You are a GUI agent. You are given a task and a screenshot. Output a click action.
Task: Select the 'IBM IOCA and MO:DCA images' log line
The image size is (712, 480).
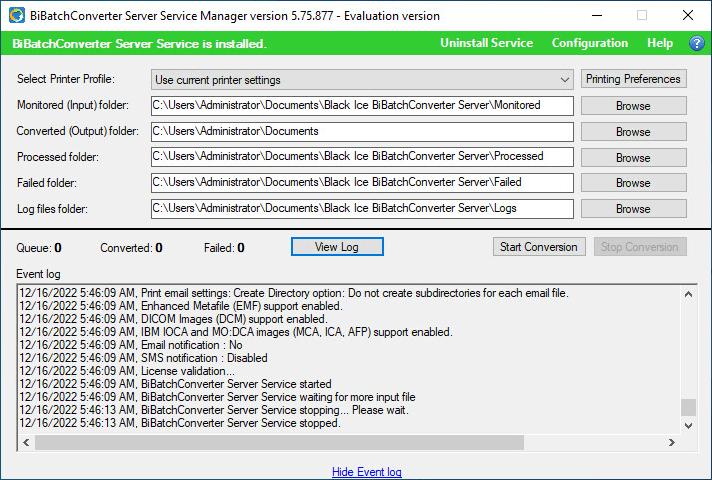[x=236, y=332]
